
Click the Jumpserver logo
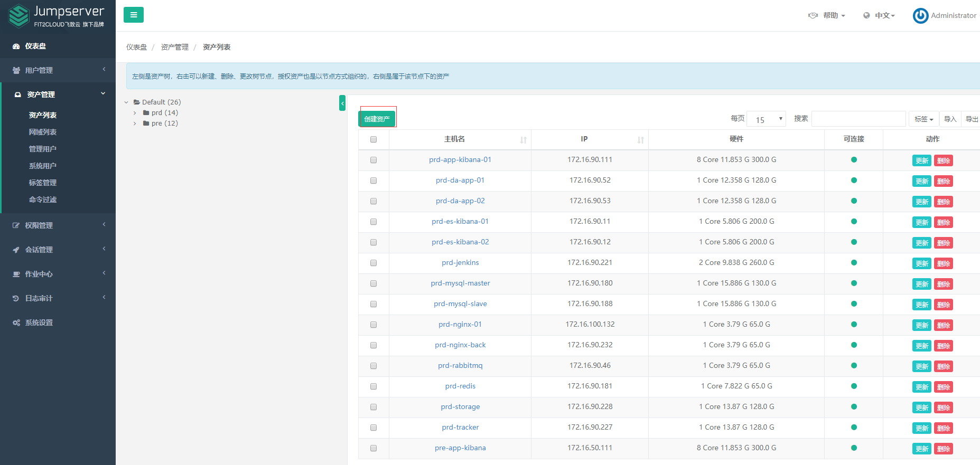click(57, 16)
